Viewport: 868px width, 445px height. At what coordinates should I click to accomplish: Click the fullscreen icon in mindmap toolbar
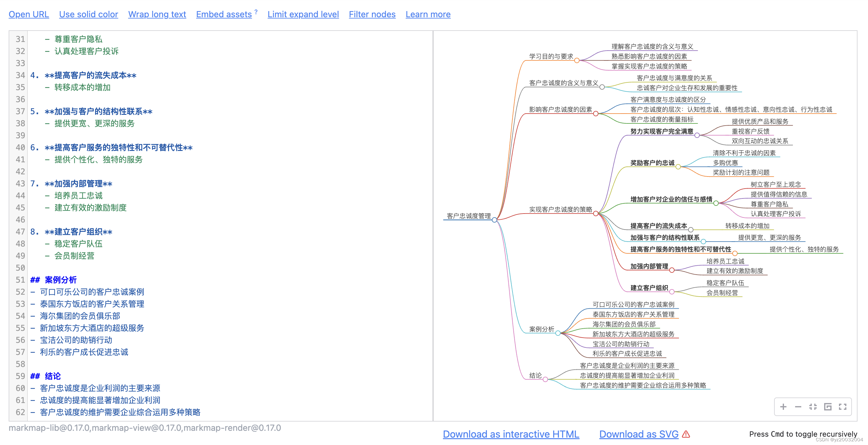click(x=842, y=407)
